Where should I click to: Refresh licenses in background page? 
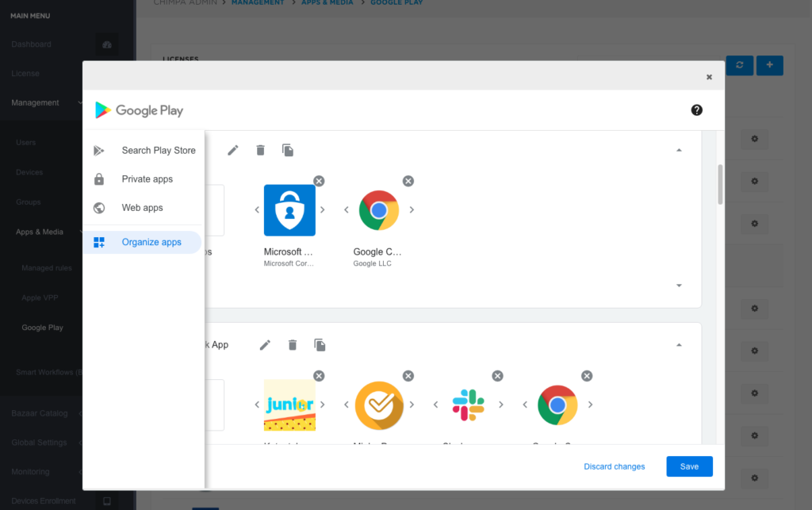tap(740, 65)
